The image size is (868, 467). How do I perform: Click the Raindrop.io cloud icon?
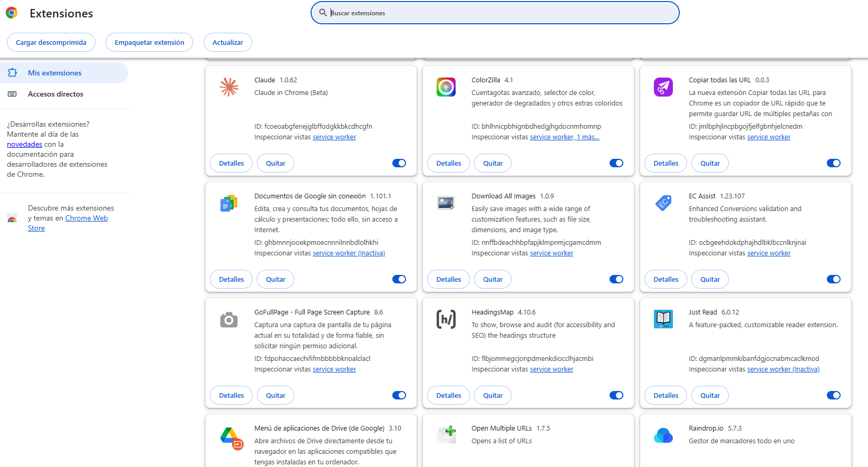pyautogui.click(x=663, y=435)
